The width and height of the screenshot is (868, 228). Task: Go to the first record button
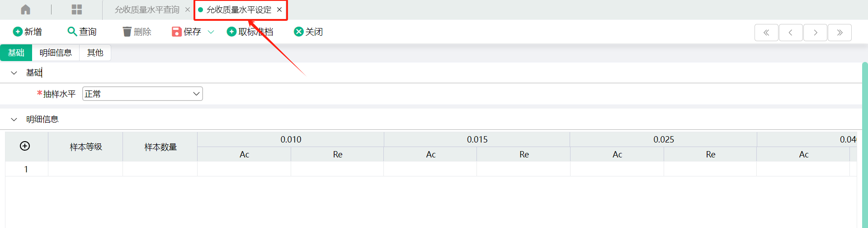[766, 33]
